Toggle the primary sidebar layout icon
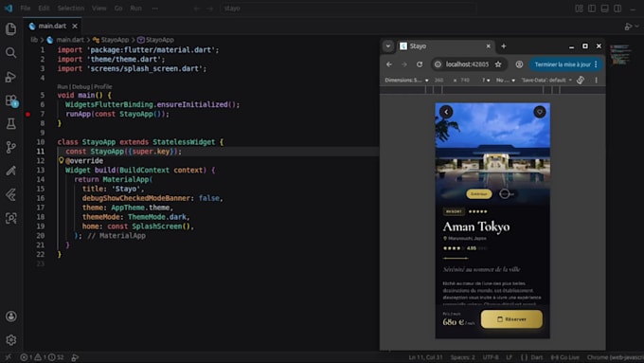The image size is (644, 363). [592, 9]
